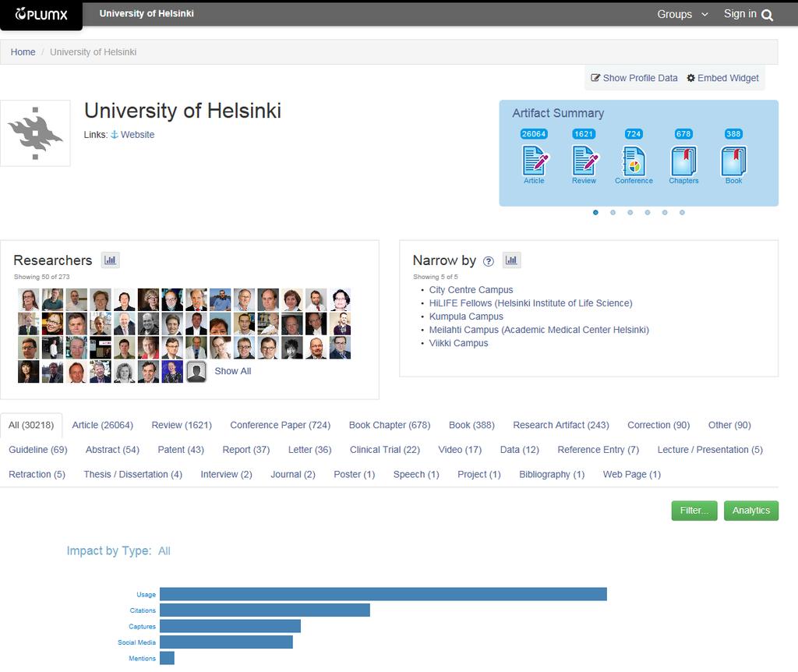Click the Usage bar in chart
The width and height of the screenshot is (798, 672).
[x=383, y=594]
